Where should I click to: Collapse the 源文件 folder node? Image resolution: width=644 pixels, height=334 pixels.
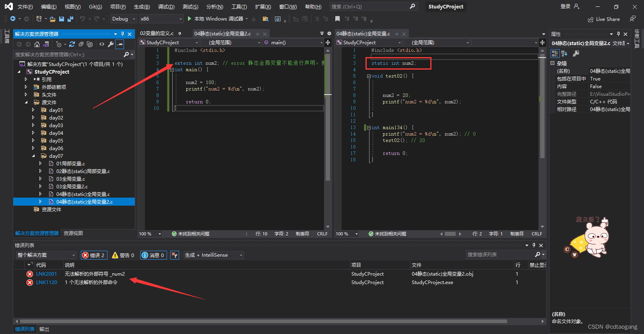[26, 103]
